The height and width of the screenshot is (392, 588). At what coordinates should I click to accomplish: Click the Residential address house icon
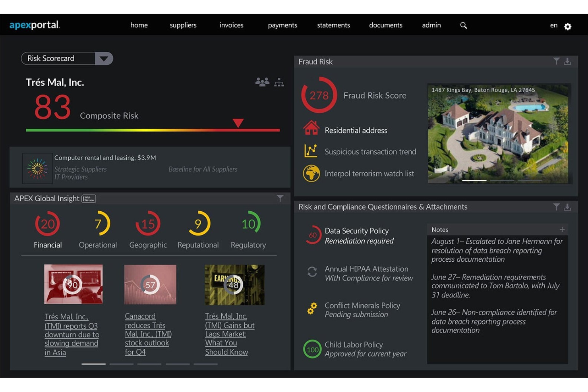click(311, 128)
